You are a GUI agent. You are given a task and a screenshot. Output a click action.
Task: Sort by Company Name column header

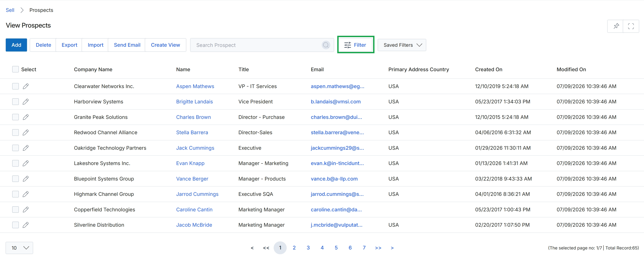pyautogui.click(x=93, y=69)
